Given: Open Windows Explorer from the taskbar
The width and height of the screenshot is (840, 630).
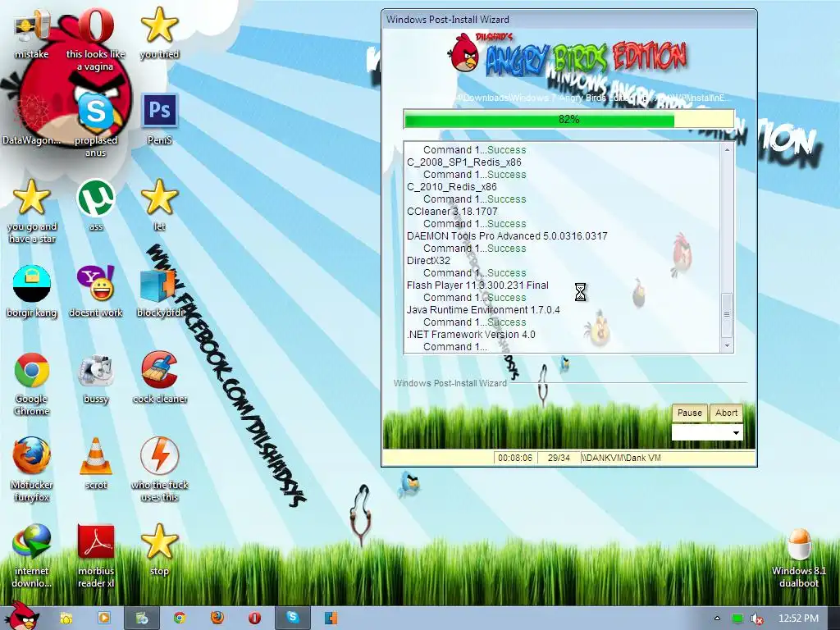Looking at the screenshot, I should (x=66, y=619).
